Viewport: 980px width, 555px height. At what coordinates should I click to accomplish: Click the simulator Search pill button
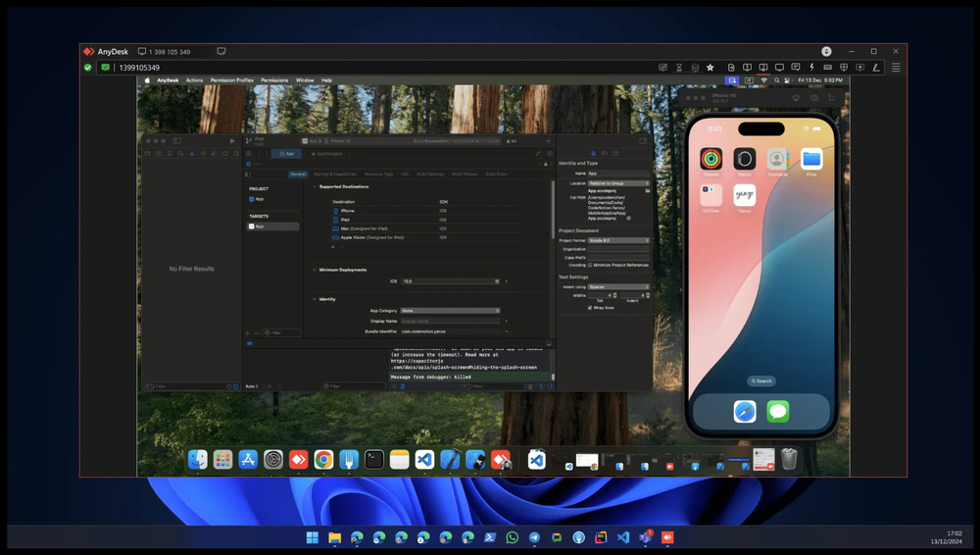761,381
